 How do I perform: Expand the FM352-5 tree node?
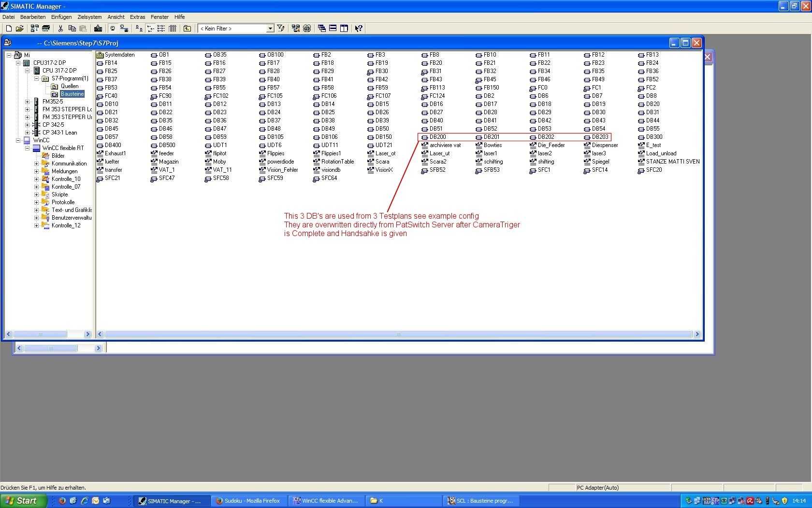(27, 102)
